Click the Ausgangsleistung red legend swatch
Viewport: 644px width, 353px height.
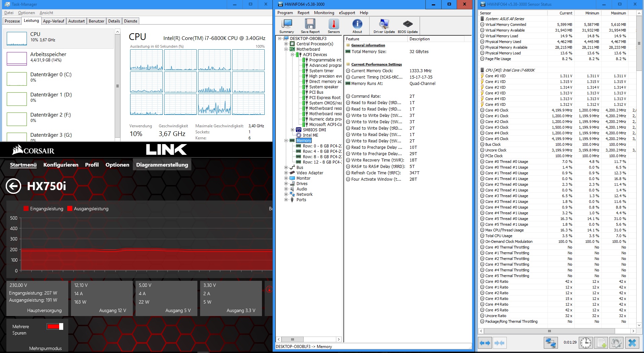click(x=70, y=209)
